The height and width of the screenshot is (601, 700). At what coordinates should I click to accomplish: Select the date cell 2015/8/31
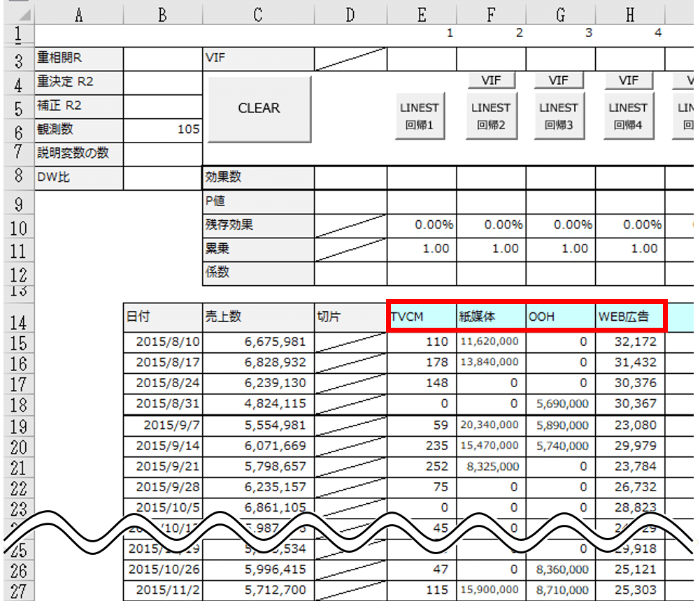(163, 404)
